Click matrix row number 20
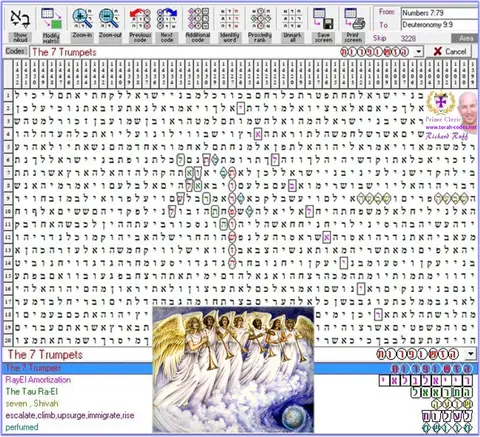 [8, 340]
